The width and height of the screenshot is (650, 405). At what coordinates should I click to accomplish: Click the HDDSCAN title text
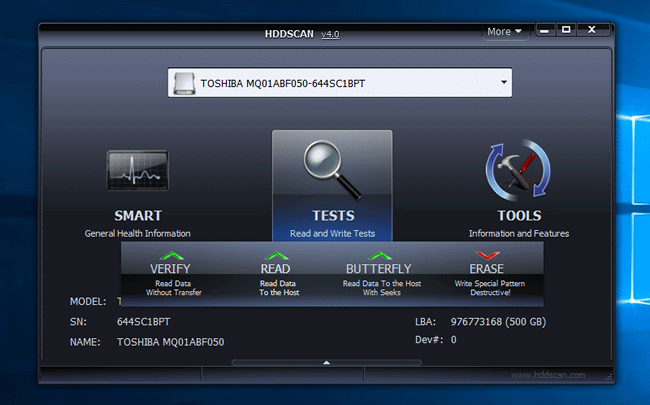pos(289,34)
